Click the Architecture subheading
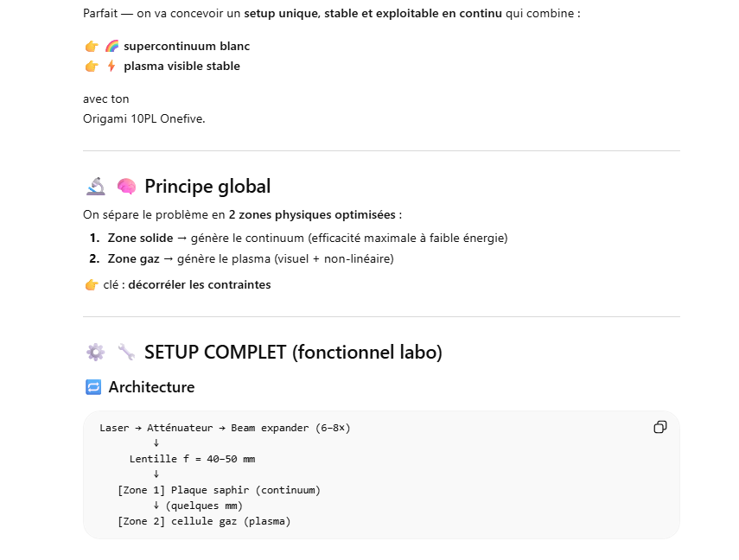Screen dimensions: 739x560 point(151,387)
